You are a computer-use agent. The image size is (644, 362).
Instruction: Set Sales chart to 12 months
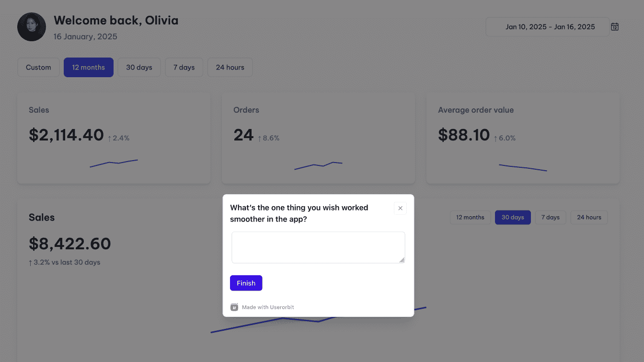(x=470, y=218)
